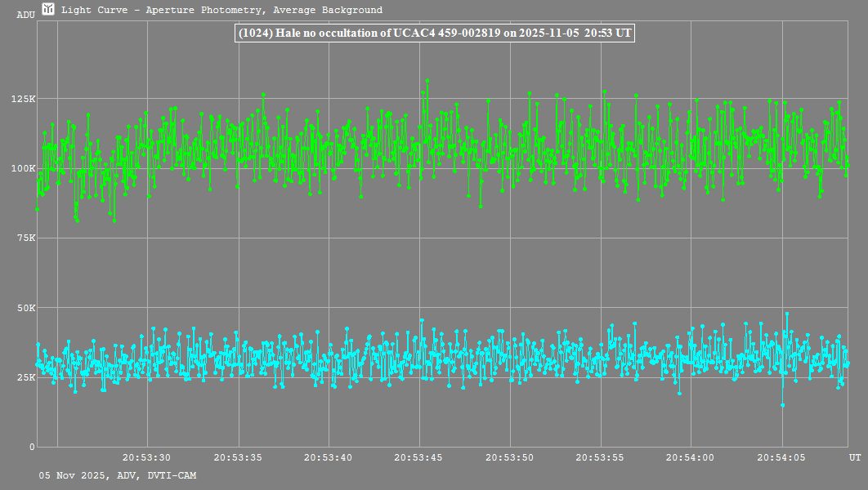The image size is (868, 490).
Task: Click the 0 value on y-axis
Action: click(32, 448)
